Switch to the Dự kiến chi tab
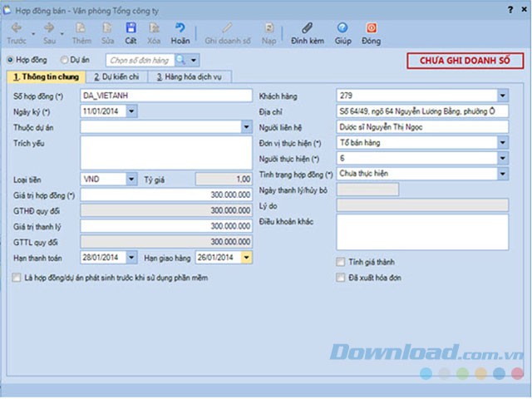The width and height of the screenshot is (532, 399). tap(116, 77)
